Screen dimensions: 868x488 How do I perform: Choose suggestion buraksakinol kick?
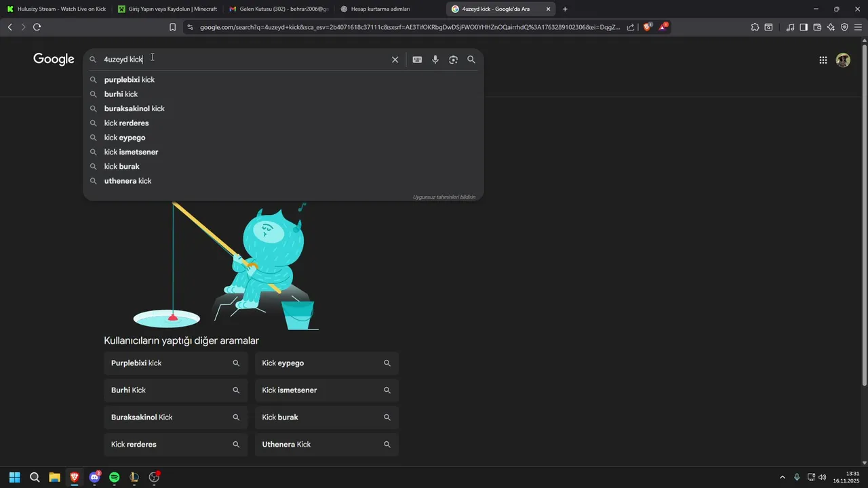click(283, 108)
